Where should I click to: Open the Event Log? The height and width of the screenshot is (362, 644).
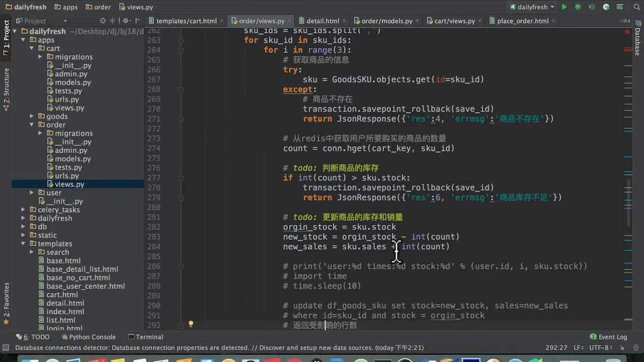(x=608, y=337)
